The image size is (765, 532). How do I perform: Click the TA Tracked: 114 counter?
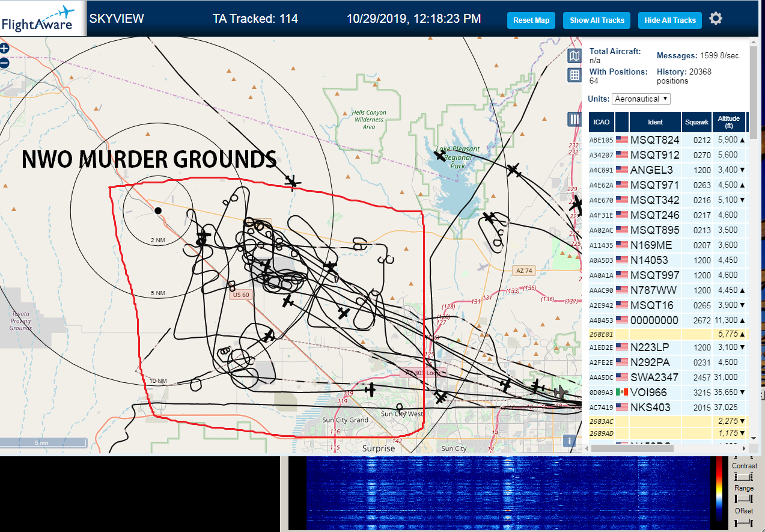click(x=255, y=19)
